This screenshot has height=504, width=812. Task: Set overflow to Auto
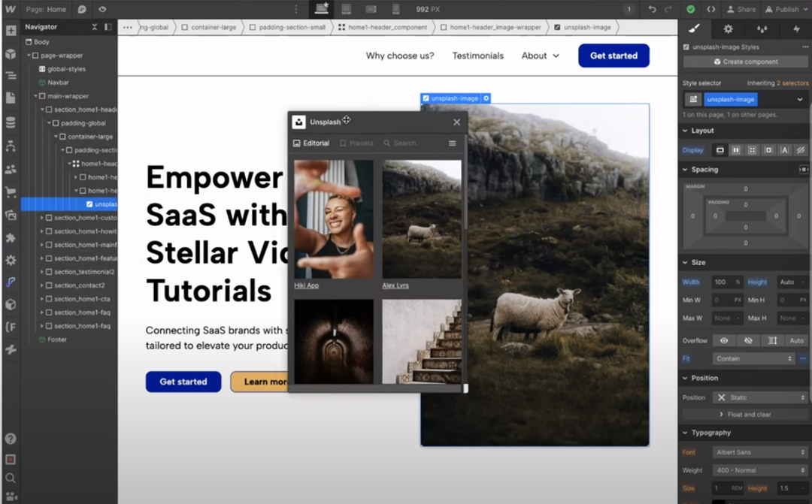pos(796,340)
